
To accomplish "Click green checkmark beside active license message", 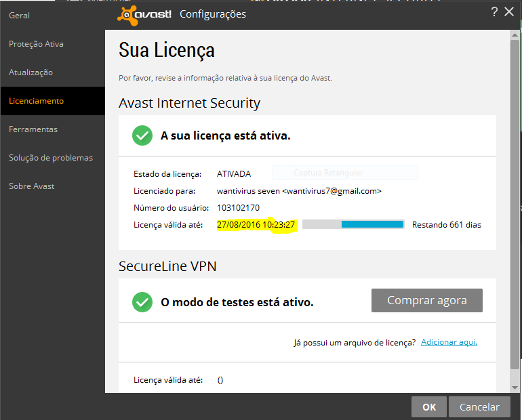I will [x=142, y=135].
